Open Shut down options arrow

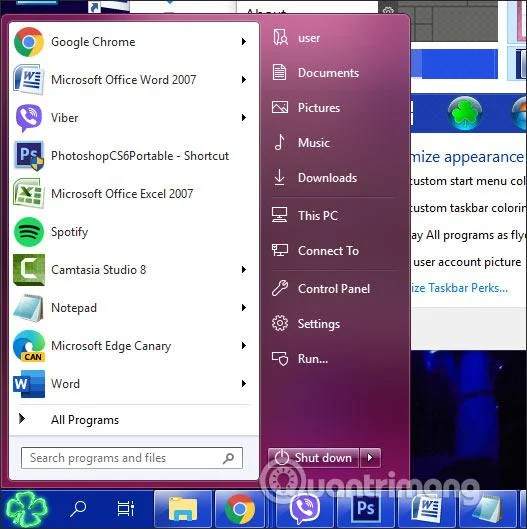(x=370, y=458)
